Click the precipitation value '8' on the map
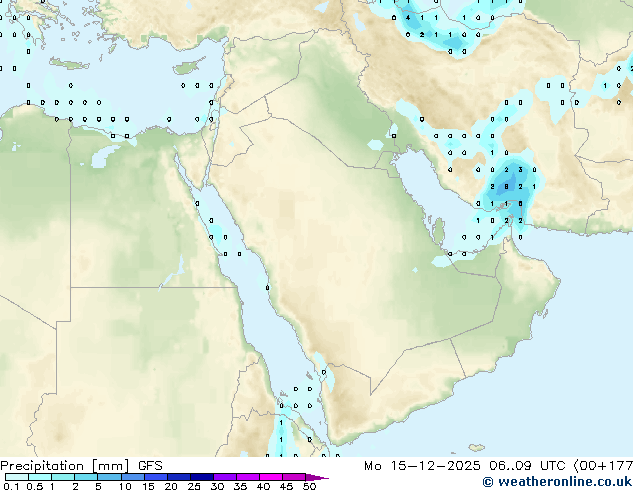Screen dimensions: 634x490 506,187
